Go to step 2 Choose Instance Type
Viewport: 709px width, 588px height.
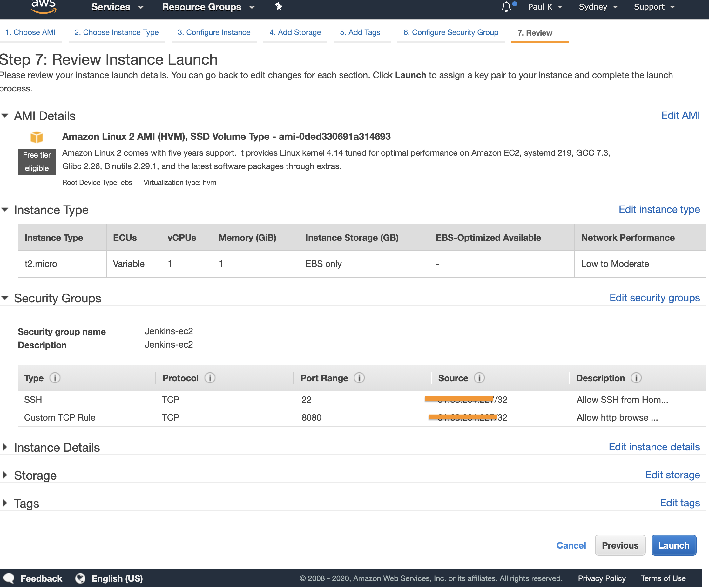pyautogui.click(x=117, y=32)
